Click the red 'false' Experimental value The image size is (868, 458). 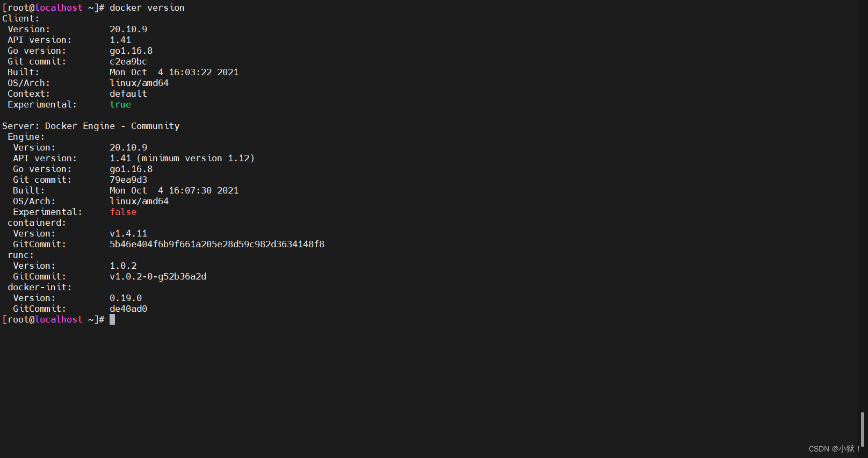click(123, 212)
